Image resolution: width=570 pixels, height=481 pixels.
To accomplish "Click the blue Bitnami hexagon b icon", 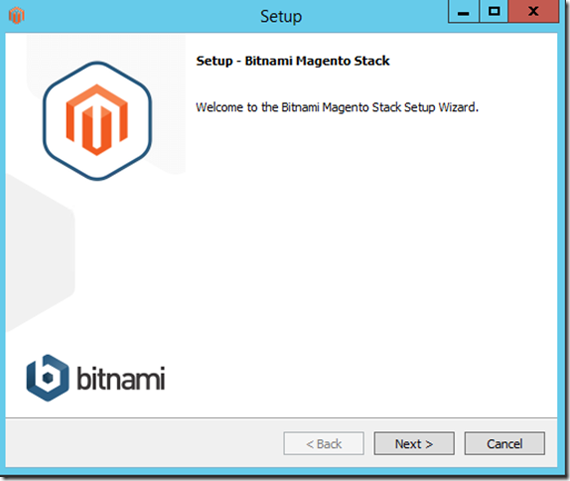I will point(47,378).
